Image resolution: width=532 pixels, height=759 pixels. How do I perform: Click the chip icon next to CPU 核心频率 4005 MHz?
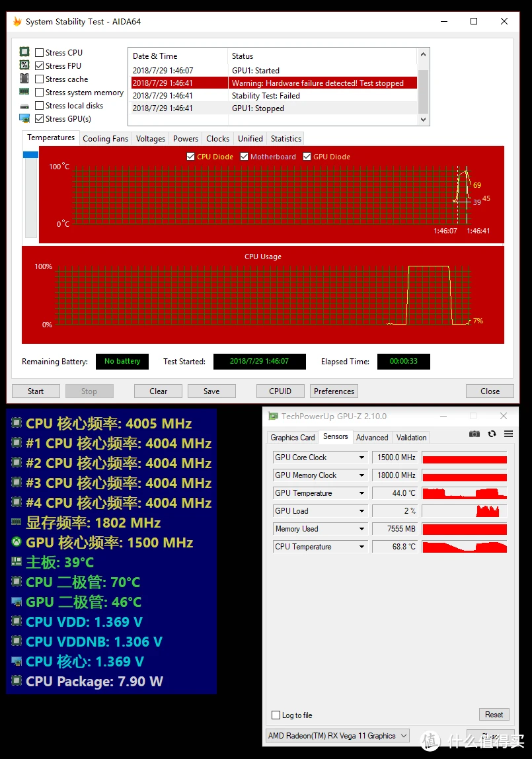tap(17, 422)
